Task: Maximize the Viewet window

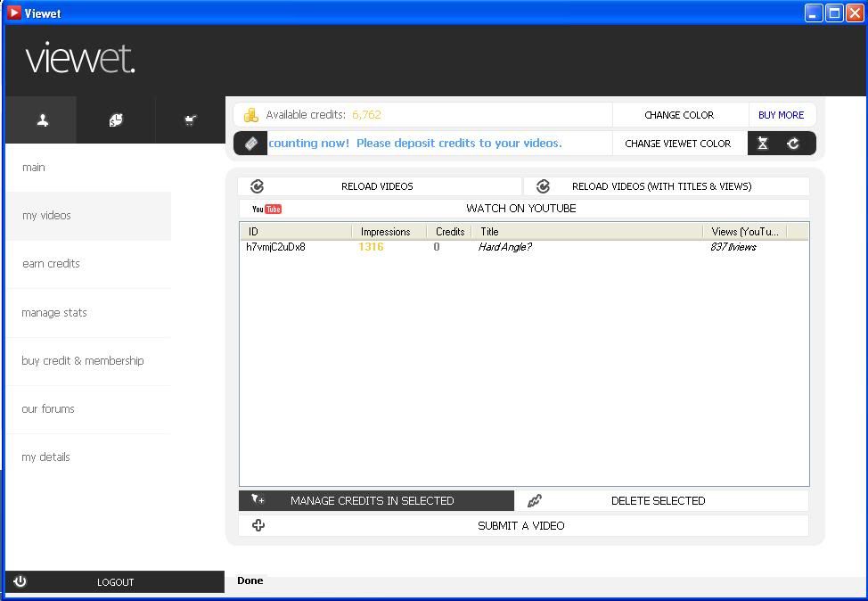Action: 833,12
